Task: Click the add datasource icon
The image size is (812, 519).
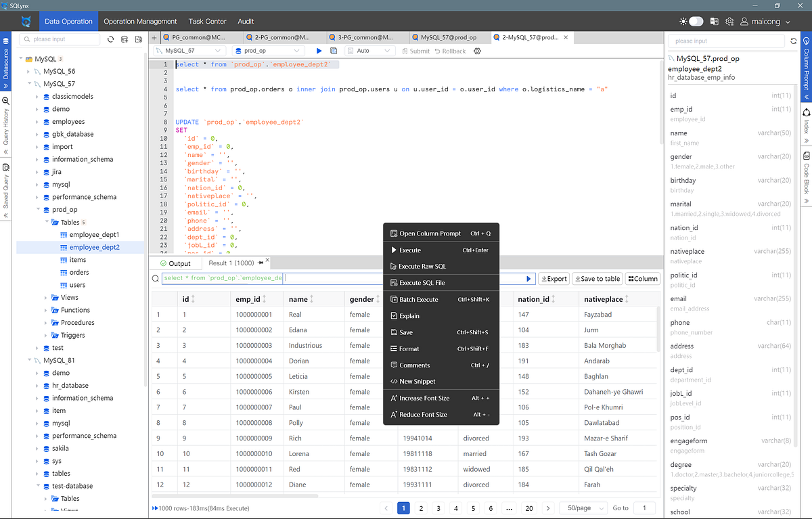Action: coord(124,39)
